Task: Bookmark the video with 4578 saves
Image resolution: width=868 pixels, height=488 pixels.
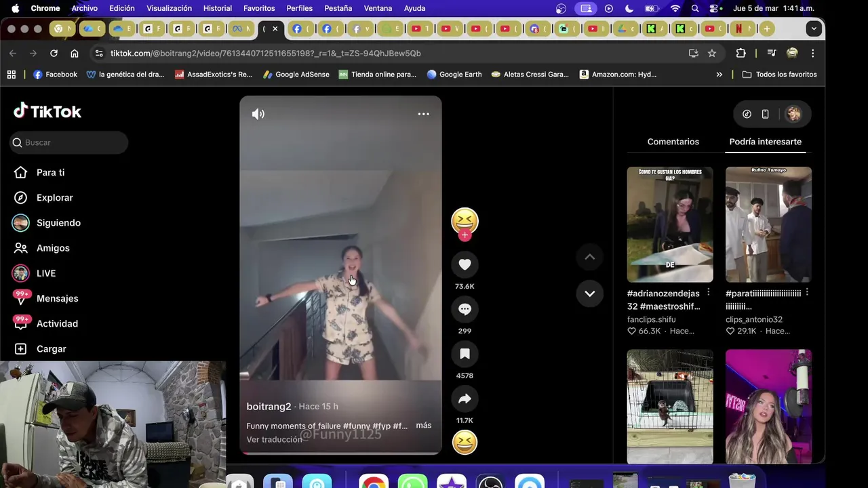Action: [465, 354]
